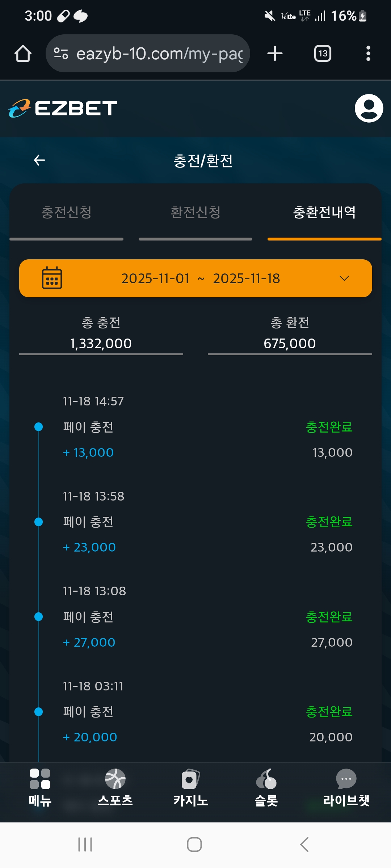The image size is (391, 868).
Task: Select the 11-18 14:57 timeline marker dot
Action: [x=38, y=427]
